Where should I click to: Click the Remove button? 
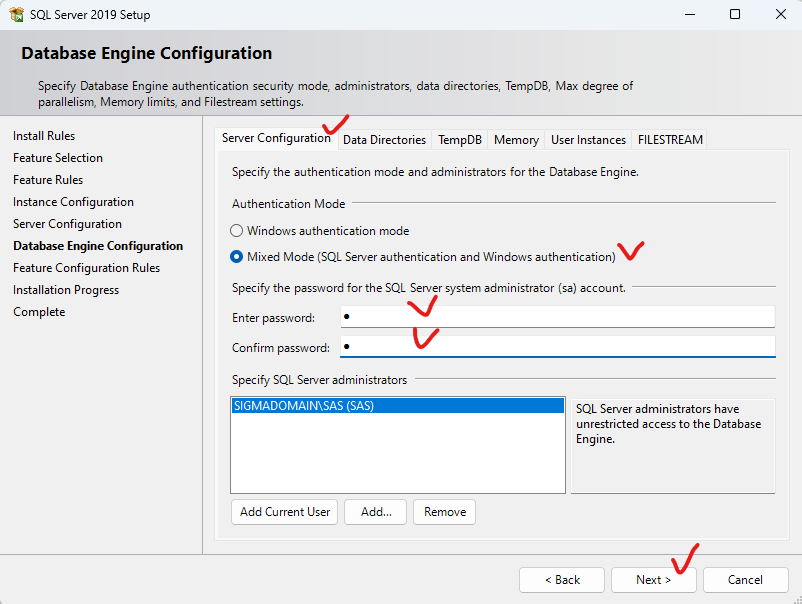click(444, 512)
